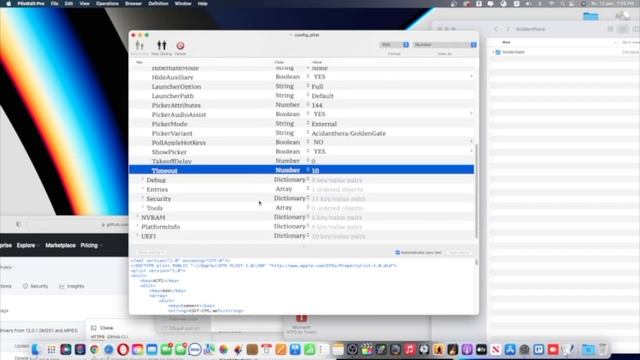Open the Definition menu

(x=158, y=4)
